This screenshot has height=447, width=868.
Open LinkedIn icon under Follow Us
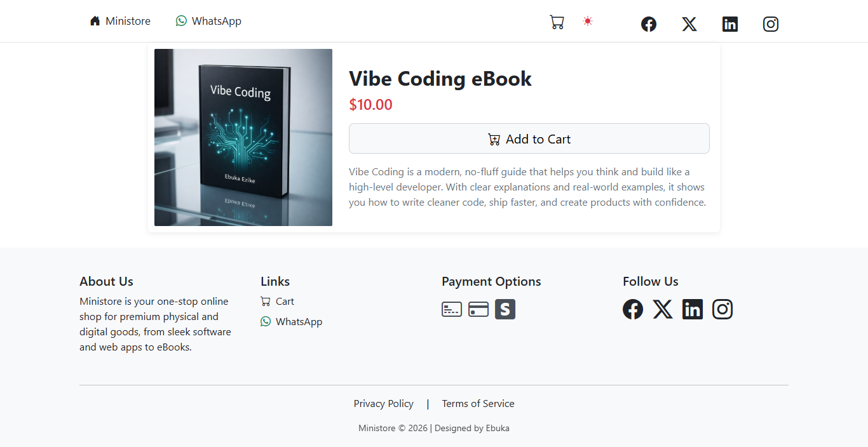(x=693, y=309)
